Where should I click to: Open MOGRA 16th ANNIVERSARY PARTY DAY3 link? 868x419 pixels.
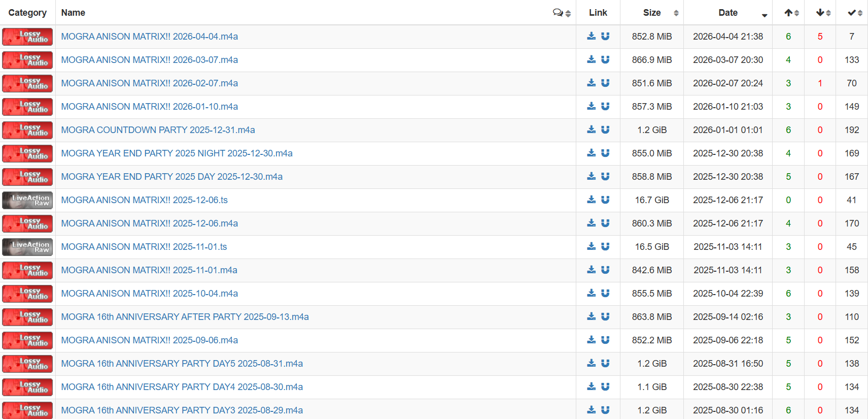[182, 410]
